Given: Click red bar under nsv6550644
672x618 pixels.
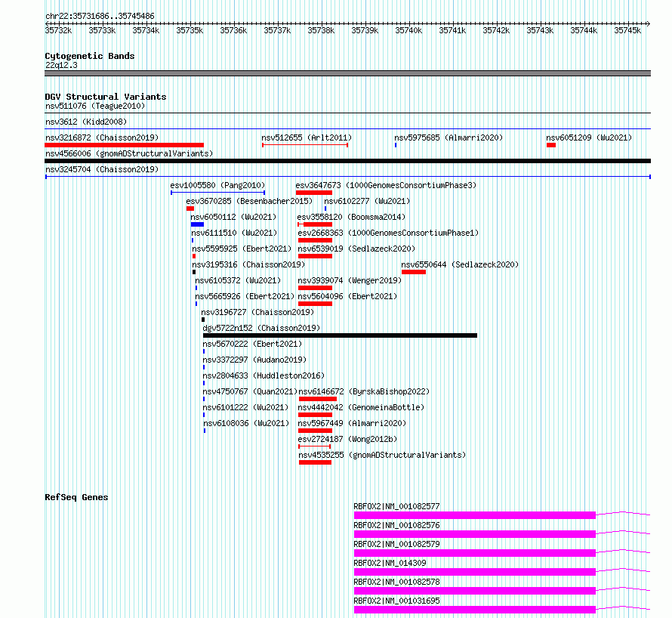Looking at the screenshot, I should pos(414,272).
